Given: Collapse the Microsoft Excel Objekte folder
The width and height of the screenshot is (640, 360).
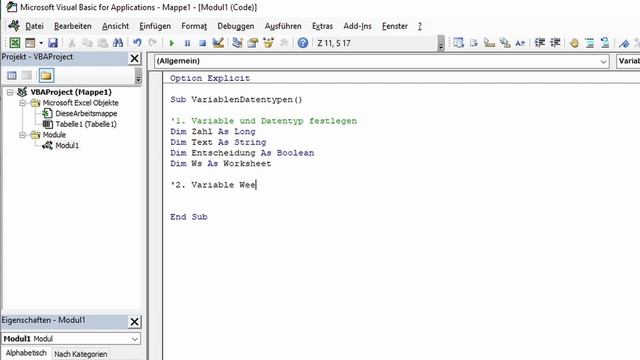Looking at the screenshot, I should (23, 103).
